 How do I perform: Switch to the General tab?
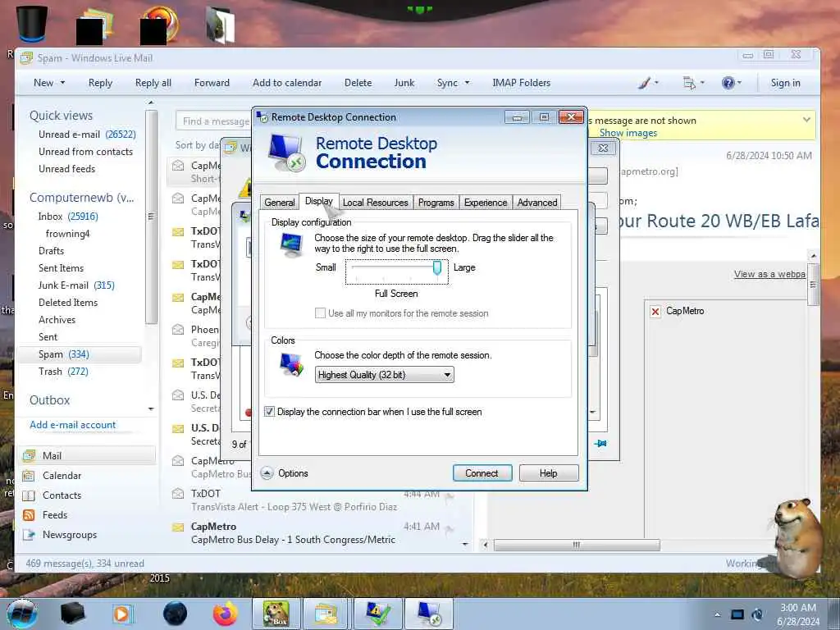click(279, 203)
